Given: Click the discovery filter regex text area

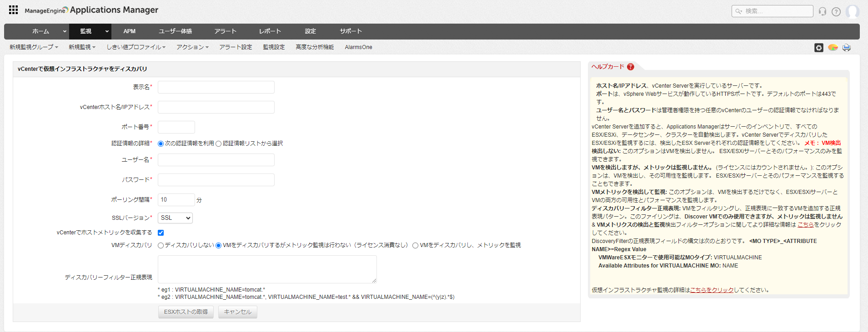Looking at the screenshot, I should (x=267, y=269).
